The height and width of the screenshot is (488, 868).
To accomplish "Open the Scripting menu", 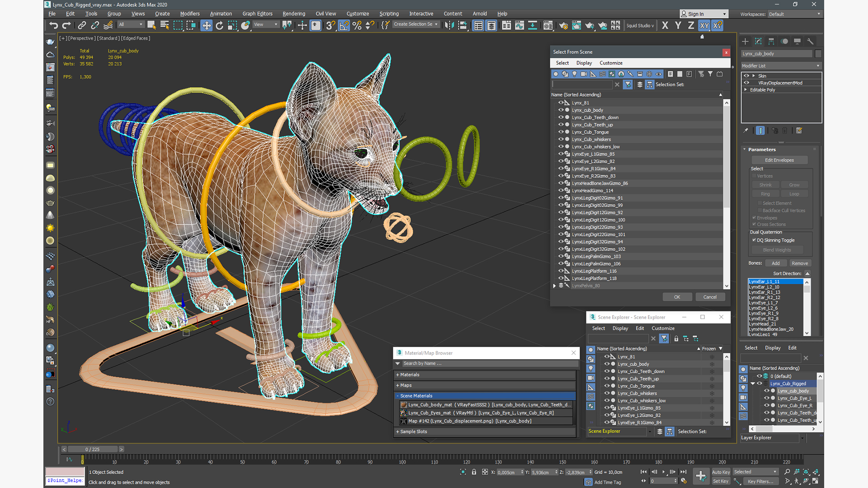I will (x=389, y=14).
